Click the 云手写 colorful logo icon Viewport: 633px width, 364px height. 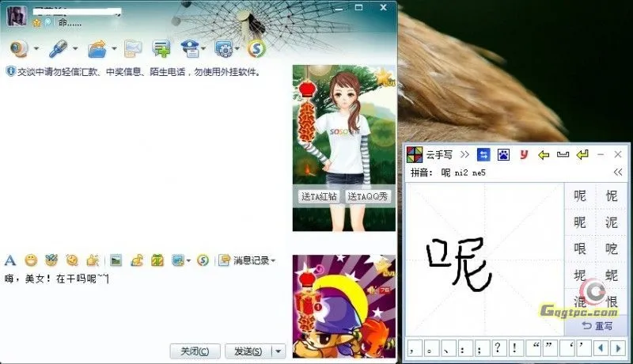pyautogui.click(x=415, y=154)
